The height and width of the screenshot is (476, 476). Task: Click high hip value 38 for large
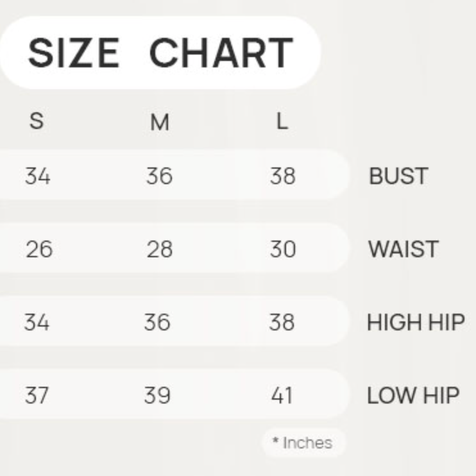(x=282, y=322)
